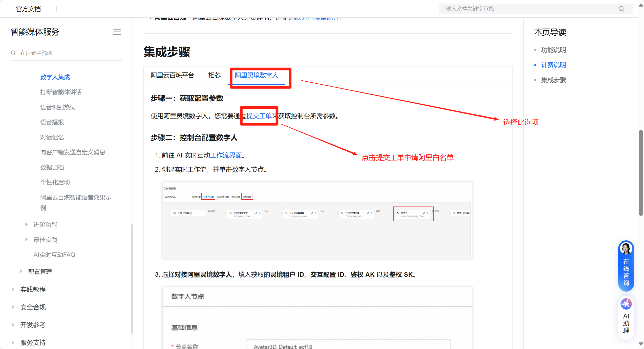Enlarge the 数字人节点 screenshot

pyautogui.click(x=317, y=318)
